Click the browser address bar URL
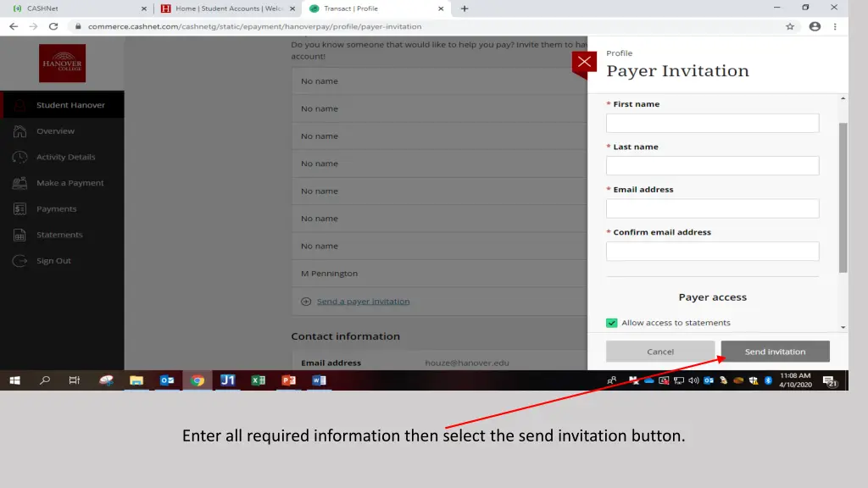The height and width of the screenshot is (488, 868). [254, 26]
